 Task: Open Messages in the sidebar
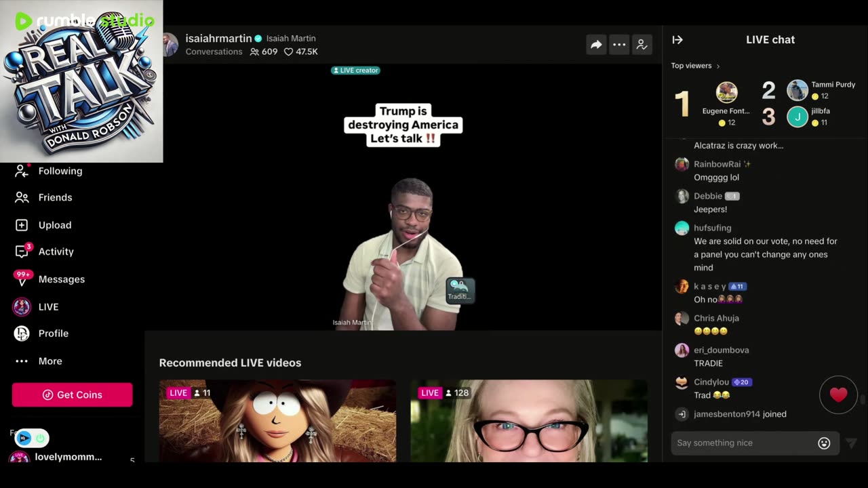(50, 279)
